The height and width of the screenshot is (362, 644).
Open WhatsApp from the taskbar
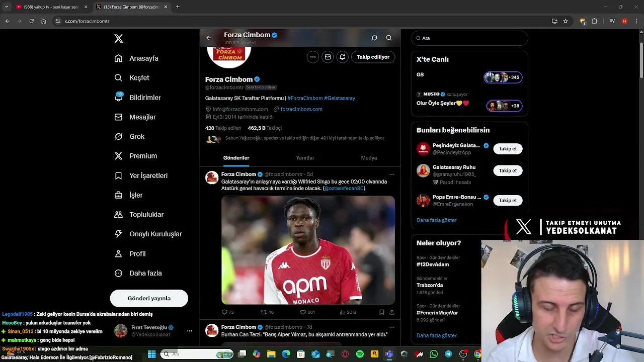tap(434, 354)
